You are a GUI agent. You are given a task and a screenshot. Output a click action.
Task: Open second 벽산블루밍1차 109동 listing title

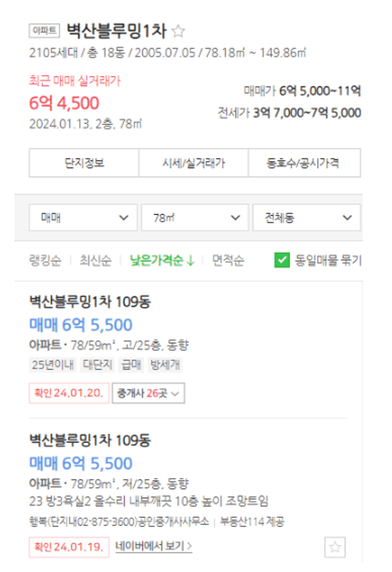(90, 440)
